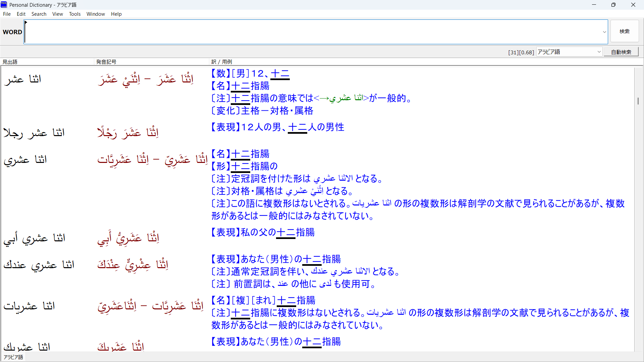Click the Personal Dictionary title bar icon
The image size is (644, 362).
tap(4, 5)
